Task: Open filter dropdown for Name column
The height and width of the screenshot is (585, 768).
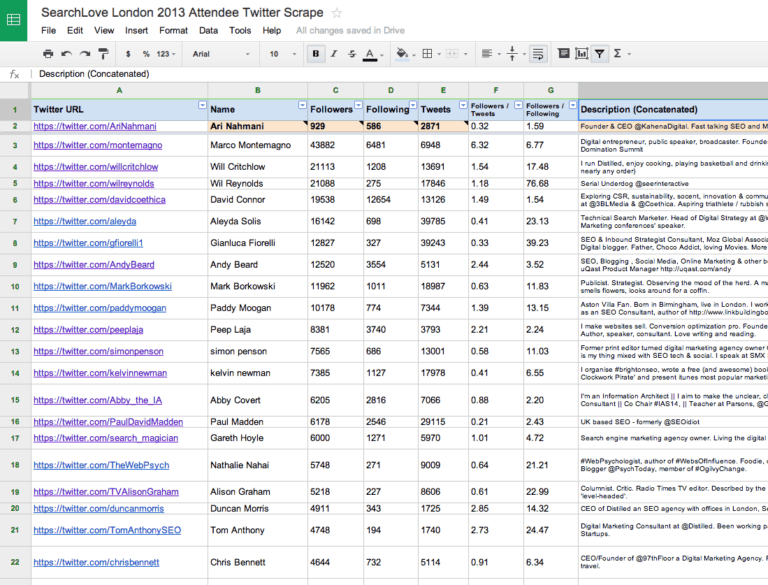Action: tap(302, 105)
